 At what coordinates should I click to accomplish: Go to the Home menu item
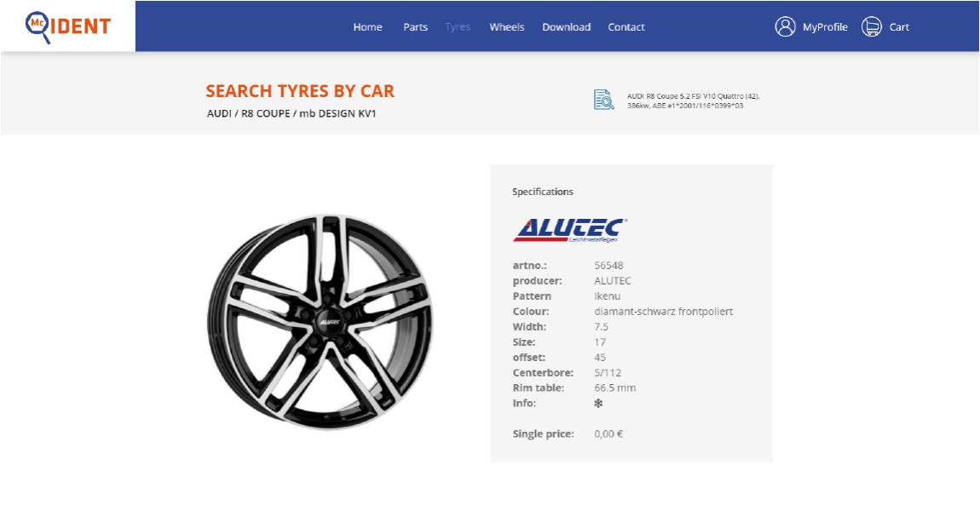tap(367, 27)
